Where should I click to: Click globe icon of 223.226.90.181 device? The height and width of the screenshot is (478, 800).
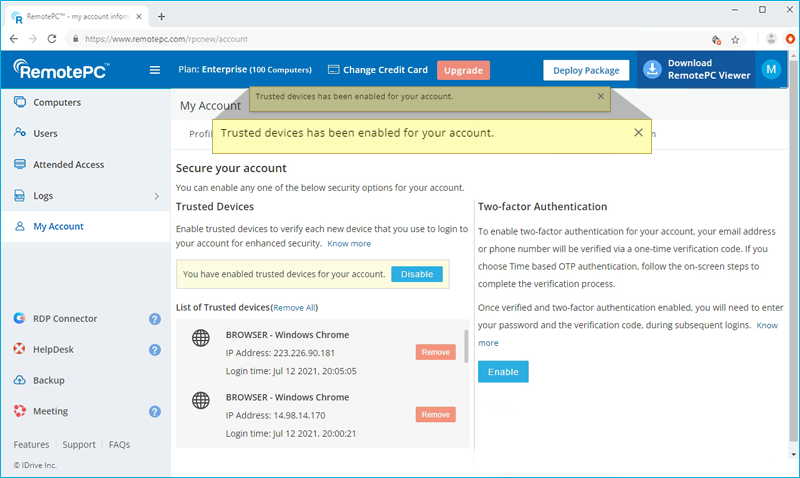201,338
